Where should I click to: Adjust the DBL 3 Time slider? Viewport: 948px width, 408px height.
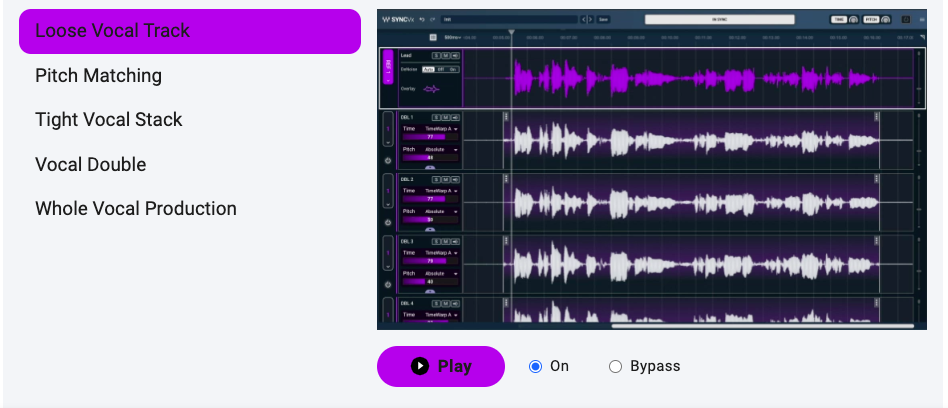pyautogui.click(x=430, y=261)
